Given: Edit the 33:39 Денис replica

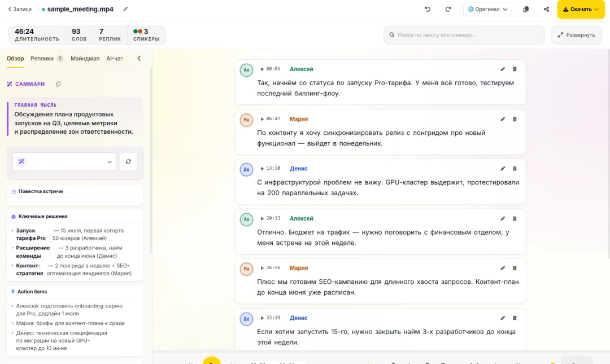Looking at the screenshot, I should pos(503,318).
